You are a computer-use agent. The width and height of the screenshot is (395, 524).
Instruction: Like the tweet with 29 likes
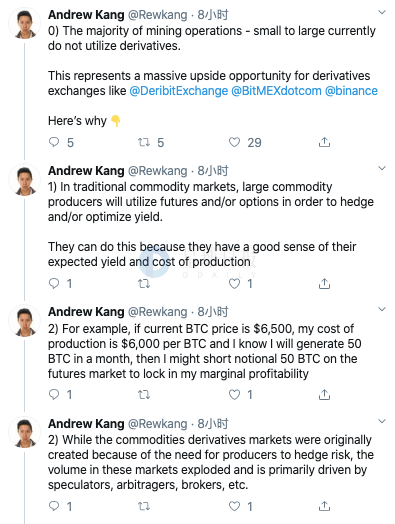(x=234, y=142)
